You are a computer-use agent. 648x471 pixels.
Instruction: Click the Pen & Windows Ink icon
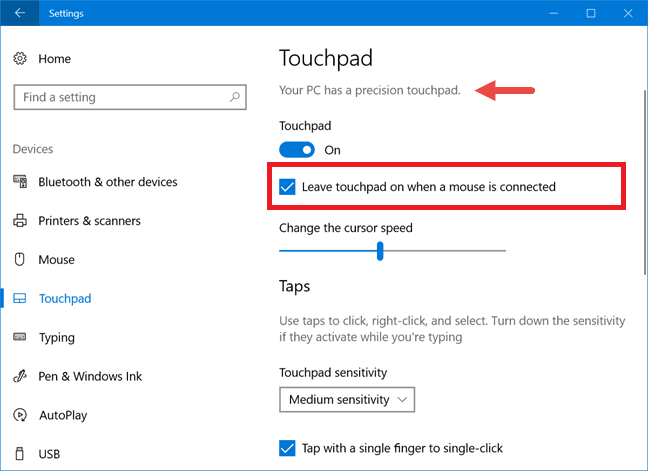[x=20, y=377]
